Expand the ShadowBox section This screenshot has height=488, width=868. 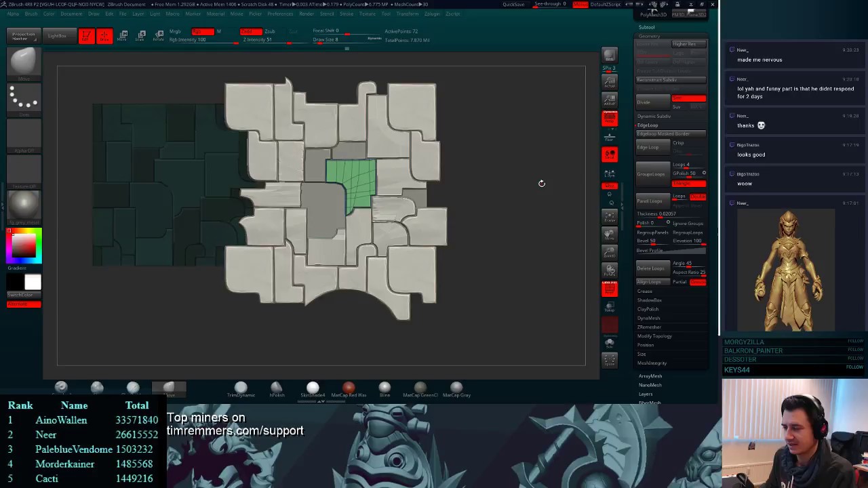coord(649,300)
